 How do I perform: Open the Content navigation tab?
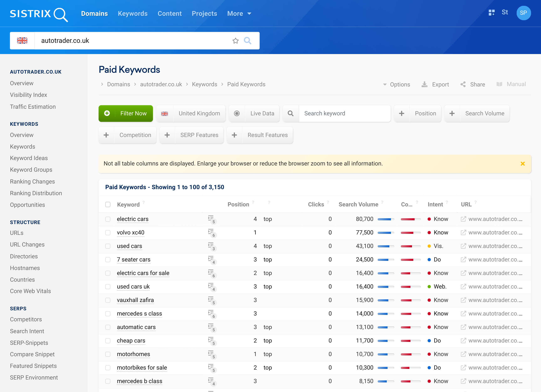tap(170, 14)
